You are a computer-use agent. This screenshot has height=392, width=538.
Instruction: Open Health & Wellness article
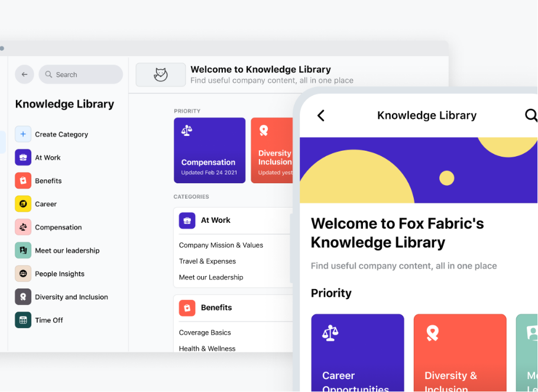[208, 348]
